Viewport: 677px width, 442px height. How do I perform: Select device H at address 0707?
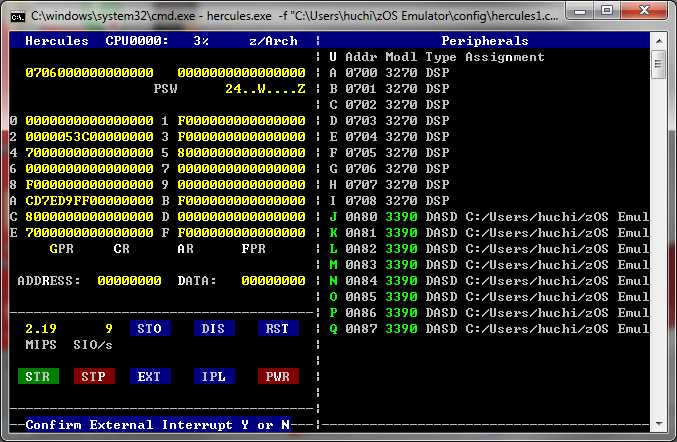tap(389, 184)
